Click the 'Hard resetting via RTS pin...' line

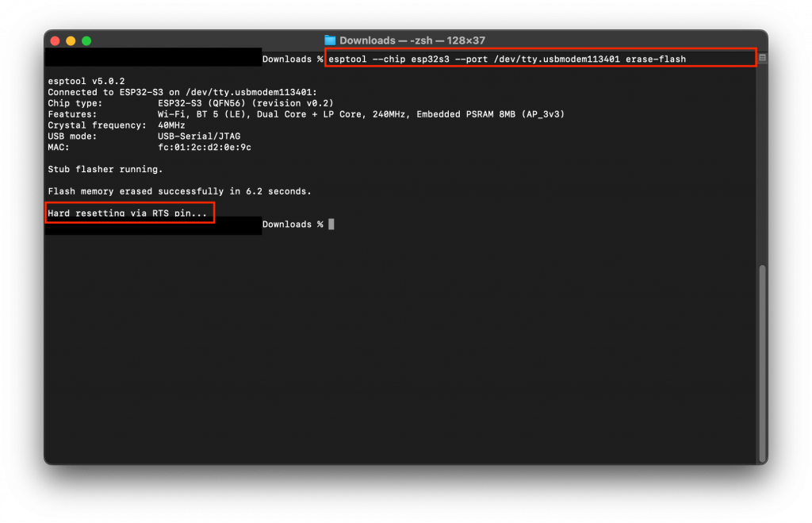click(x=127, y=213)
